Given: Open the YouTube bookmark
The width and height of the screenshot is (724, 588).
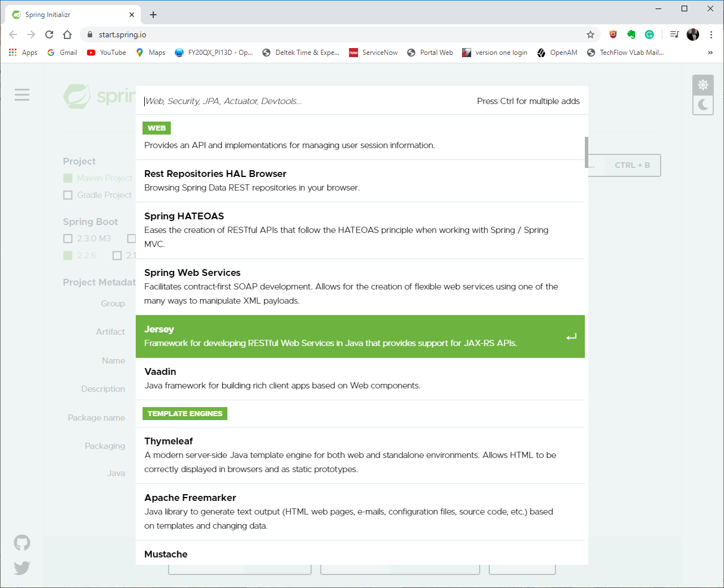Looking at the screenshot, I should pos(106,53).
